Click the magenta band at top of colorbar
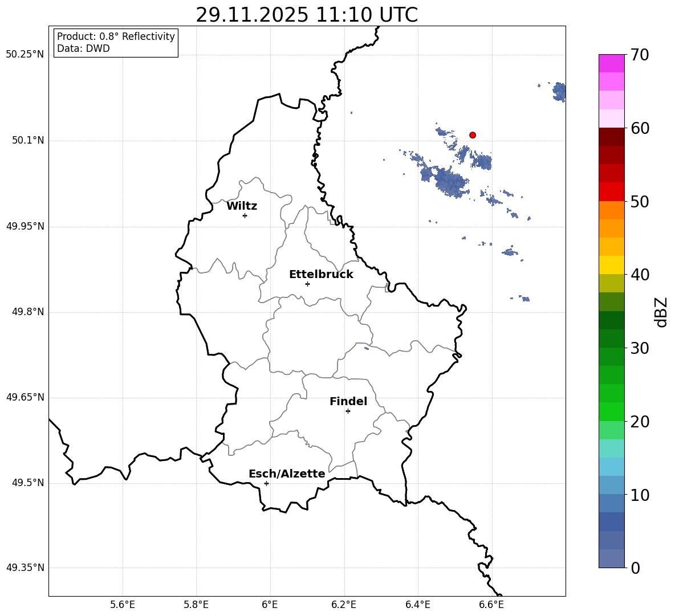675x616 pixels. tap(612, 63)
